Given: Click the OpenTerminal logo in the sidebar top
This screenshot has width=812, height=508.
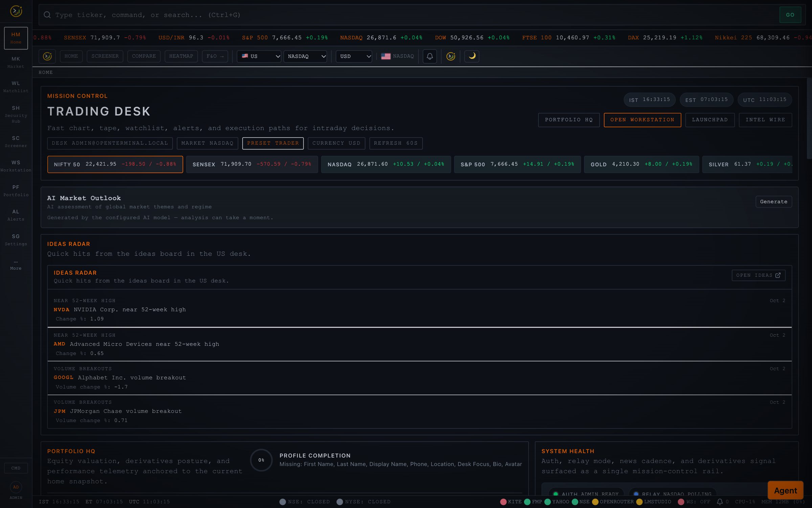Looking at the screenshot, I should (16, 12).
